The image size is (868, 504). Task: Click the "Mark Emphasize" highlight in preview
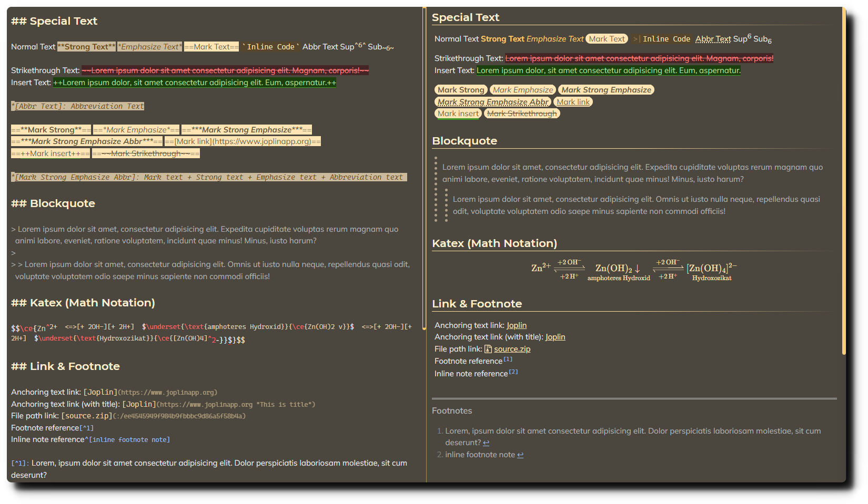(523, 90)
